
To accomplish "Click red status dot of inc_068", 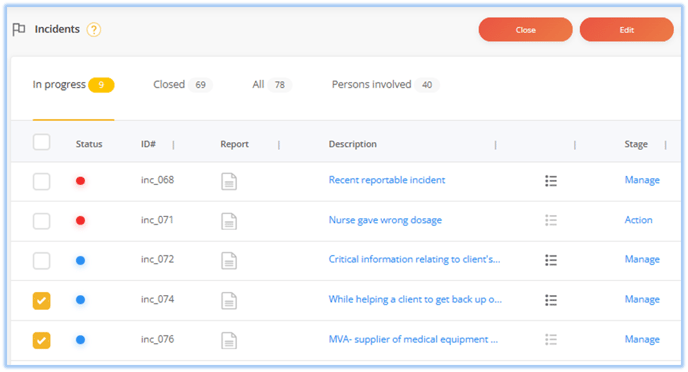I will 80,181.
